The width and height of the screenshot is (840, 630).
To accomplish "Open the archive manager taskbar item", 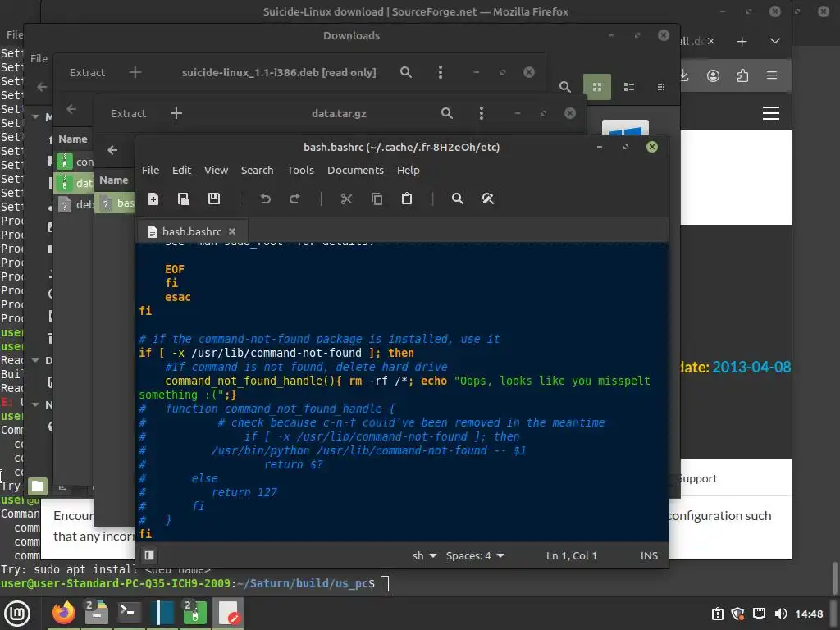I will [195, 612].
